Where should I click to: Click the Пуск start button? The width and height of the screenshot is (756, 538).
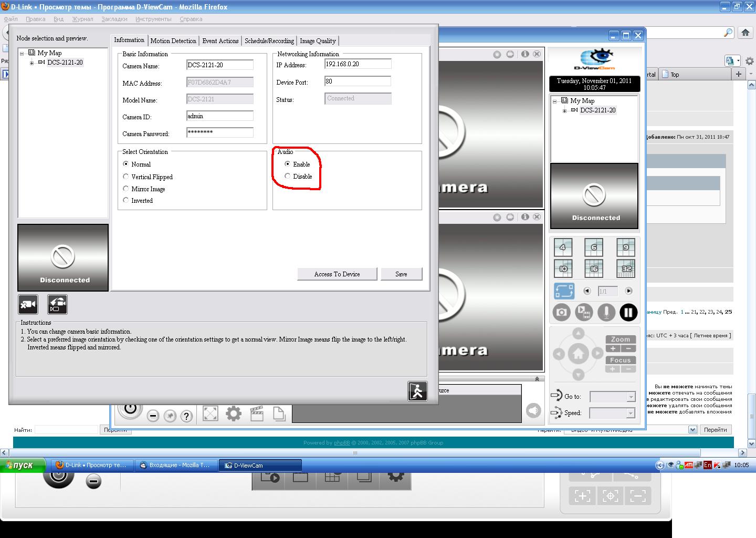(23, 465)
